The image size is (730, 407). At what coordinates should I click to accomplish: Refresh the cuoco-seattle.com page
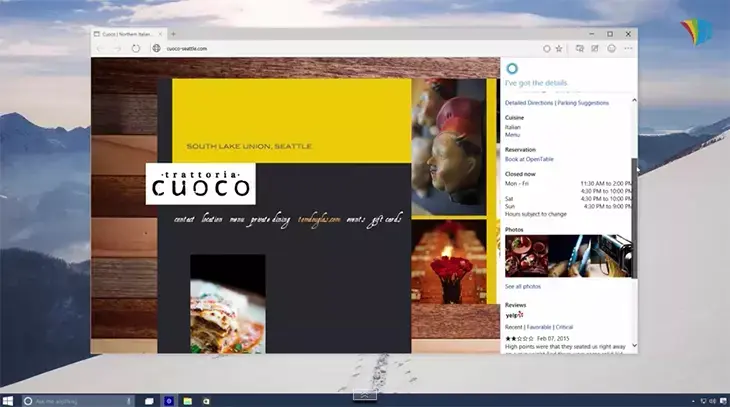(135, 48)
